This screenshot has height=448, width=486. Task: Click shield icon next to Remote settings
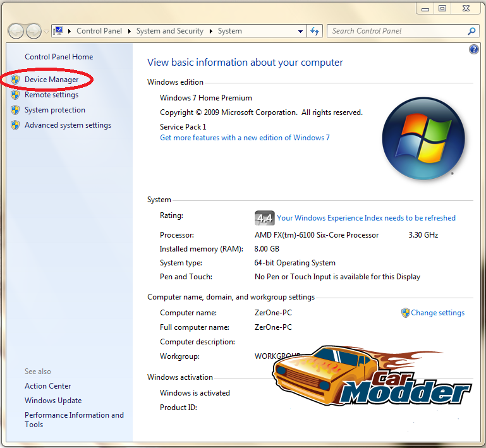point(15,95)
